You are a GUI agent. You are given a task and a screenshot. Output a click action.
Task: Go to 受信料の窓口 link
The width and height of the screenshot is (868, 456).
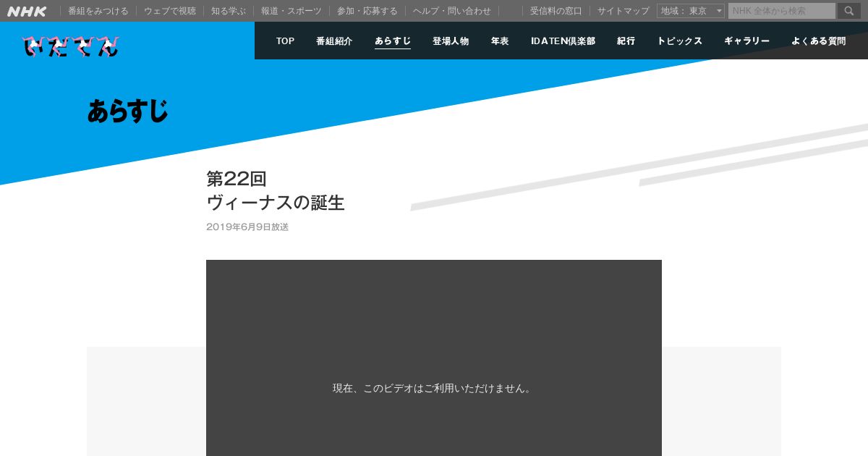coord(556,11)
